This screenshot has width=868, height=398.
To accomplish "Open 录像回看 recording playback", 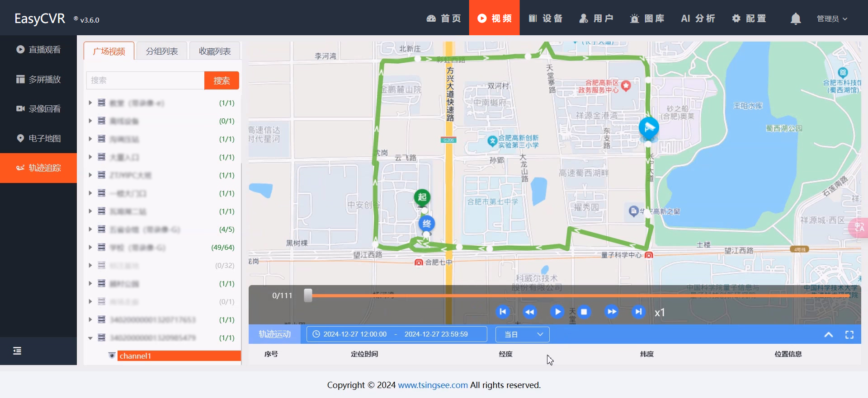I will [38, 109].
